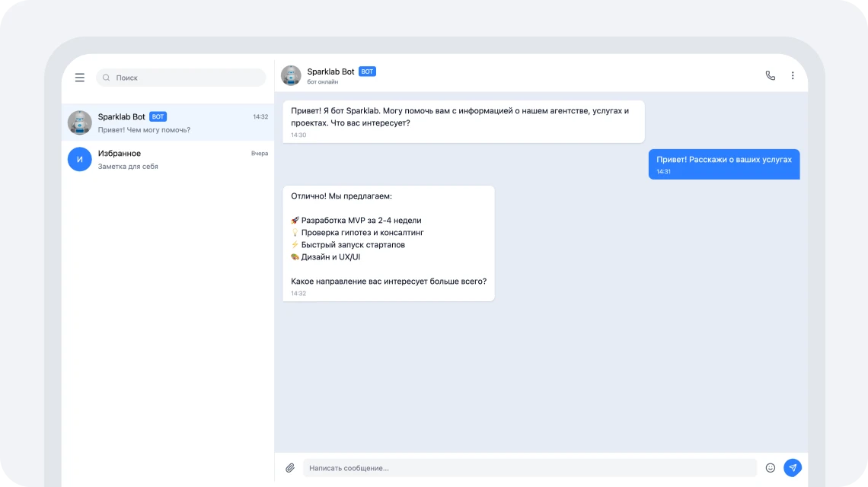Screen dimensions: 868x487
Task: Click the Sparklab Bot name in header
Action: coord(330,72)
